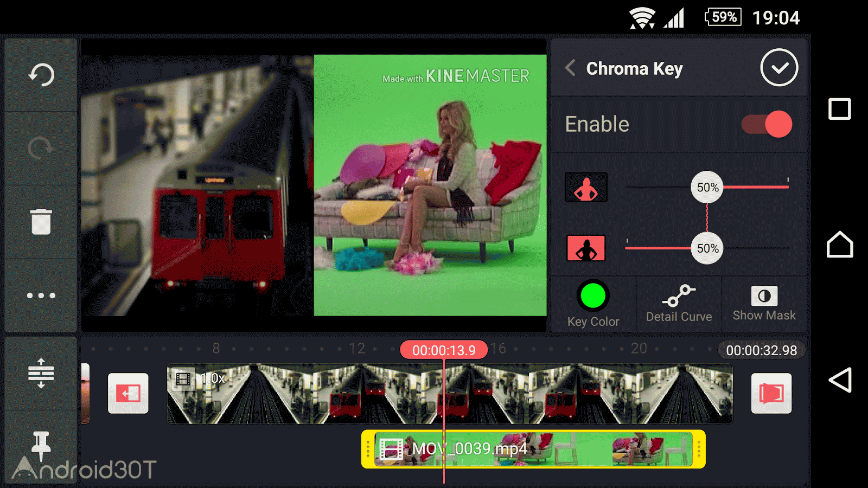Screen dimensions: 868x488
Task: Tap the total duration 00:00:32.98 label
Action: point(761,350)
